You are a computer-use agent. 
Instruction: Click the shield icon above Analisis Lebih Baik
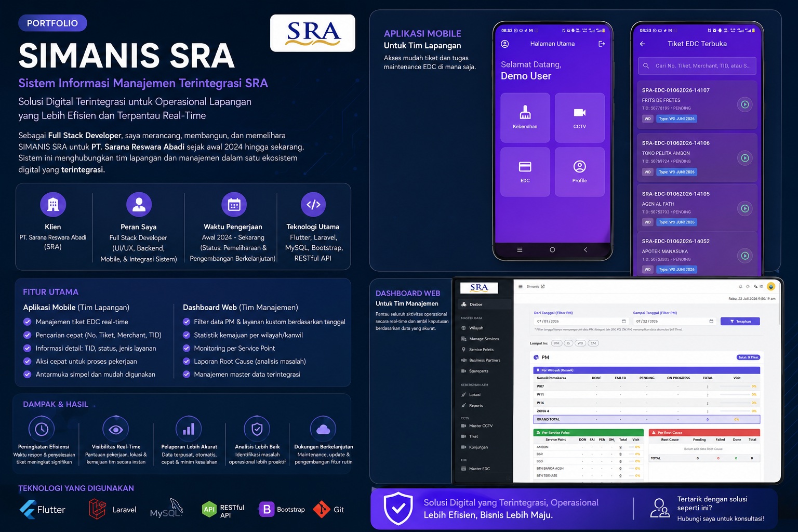coord(257,429)
